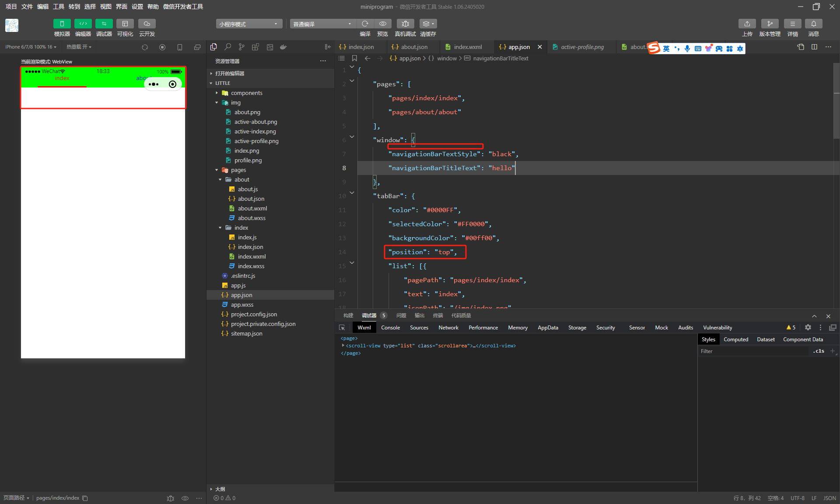This screenshot has height=504, width=840.
Task: Open messages bell icon
Action: 814,24
